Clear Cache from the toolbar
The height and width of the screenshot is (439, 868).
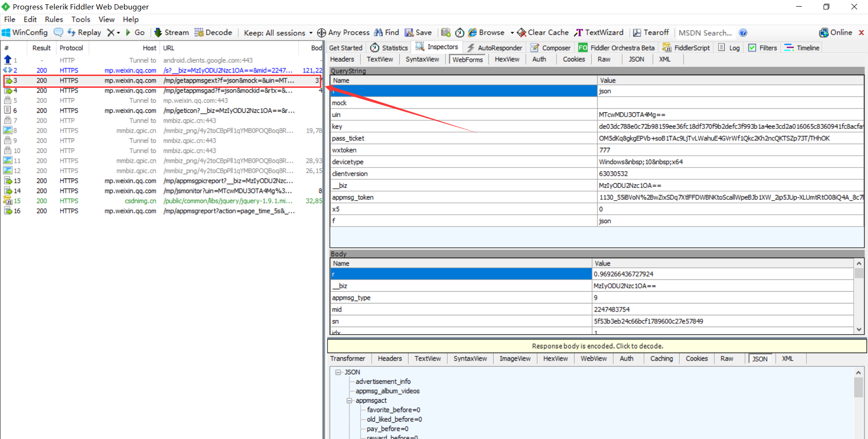[x=543, y=33]
